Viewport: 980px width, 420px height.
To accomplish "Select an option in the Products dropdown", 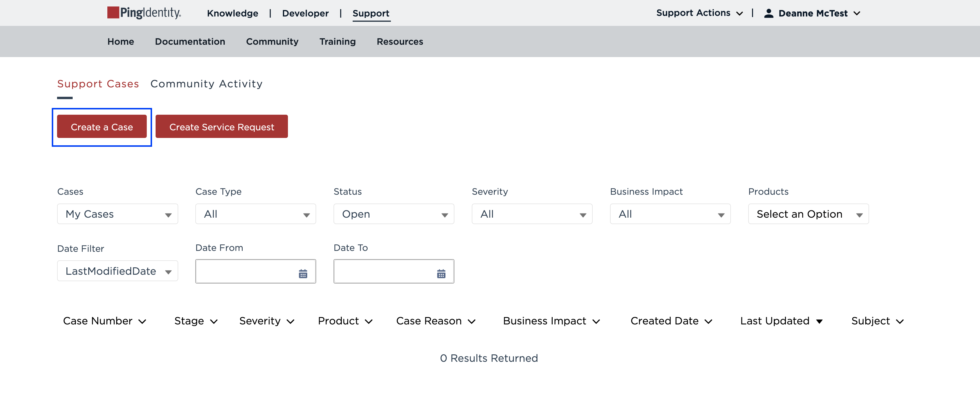I will pos(808,214).
